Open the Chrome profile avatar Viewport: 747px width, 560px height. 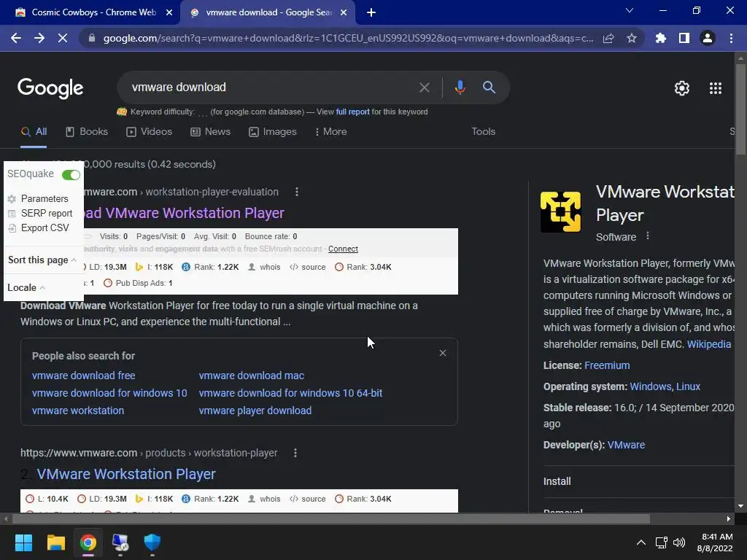(708, 38)
